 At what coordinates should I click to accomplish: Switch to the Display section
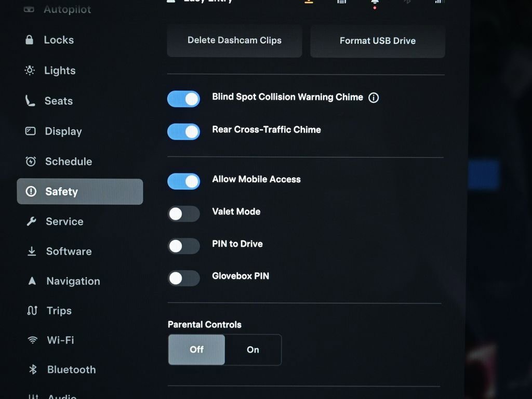pos(31,131)
